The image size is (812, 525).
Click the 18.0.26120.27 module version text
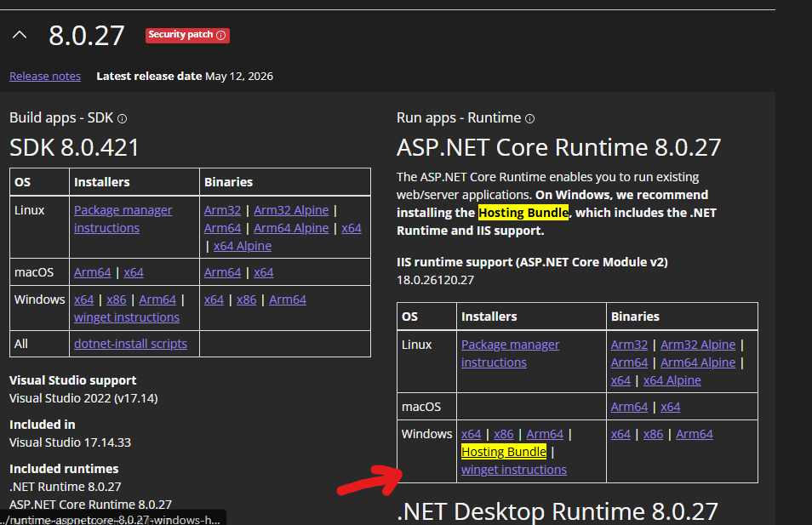click(x=436, y=280)
